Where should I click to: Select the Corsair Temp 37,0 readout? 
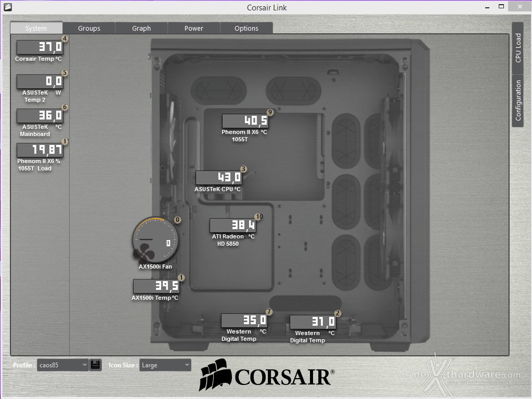[40, 47]
